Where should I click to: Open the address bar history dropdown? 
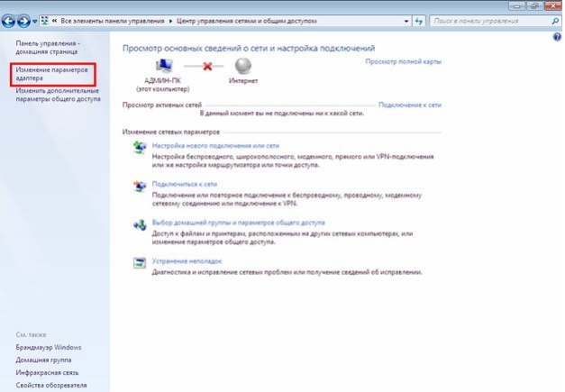[x=406, y=22]
